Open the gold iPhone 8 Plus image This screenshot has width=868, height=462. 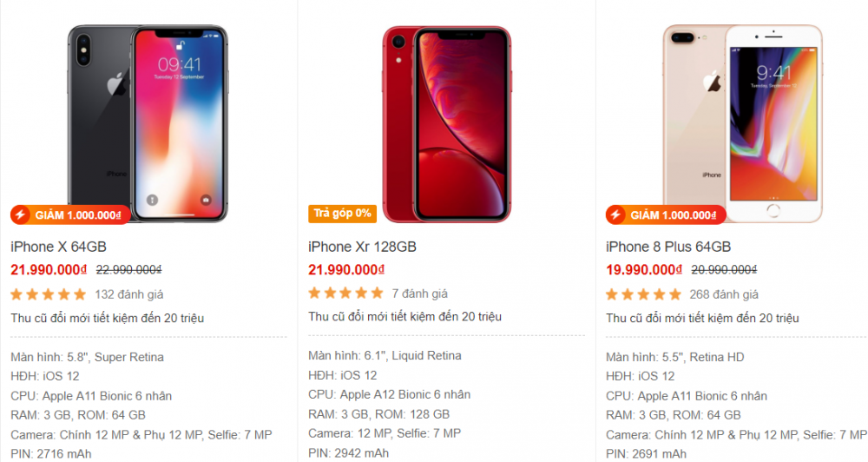(x=742, y=123)
